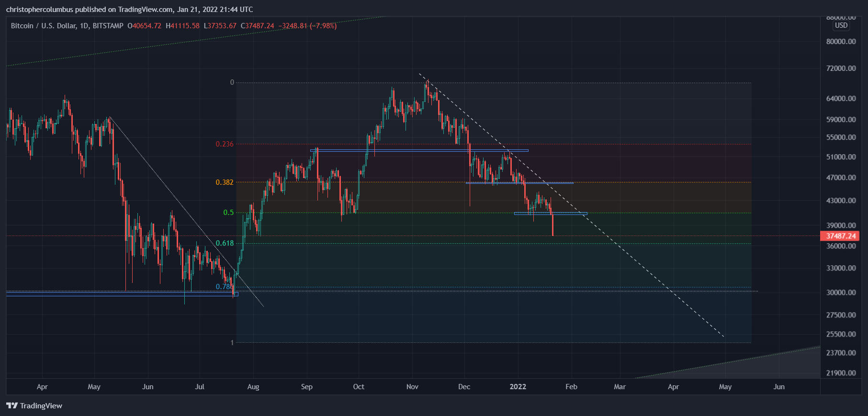Open the USD currency selector

click(841, 25)
